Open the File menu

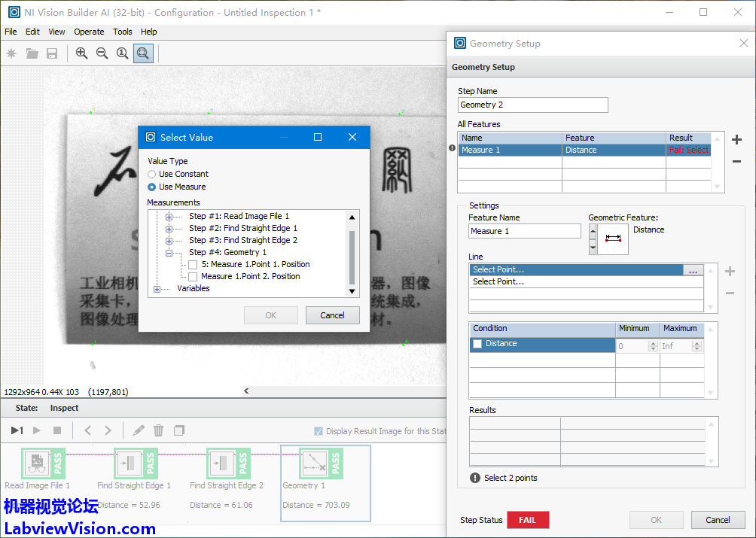pos(11,32)
